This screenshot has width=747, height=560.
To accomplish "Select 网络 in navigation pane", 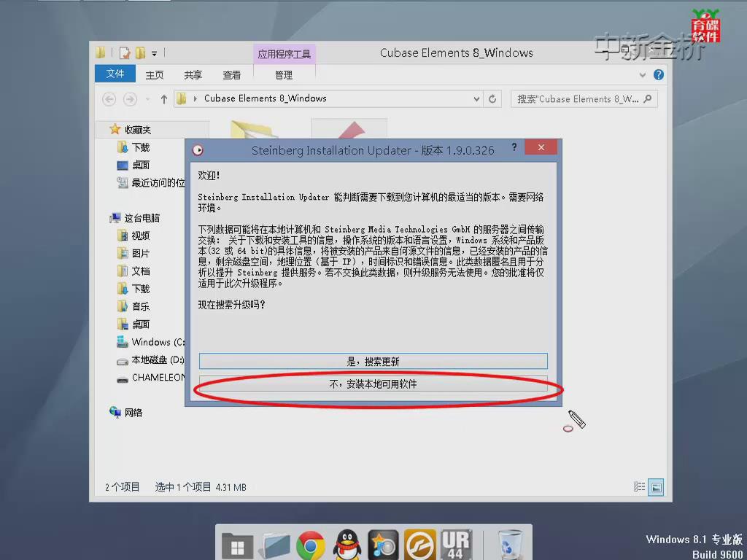I will click(126, 413).
